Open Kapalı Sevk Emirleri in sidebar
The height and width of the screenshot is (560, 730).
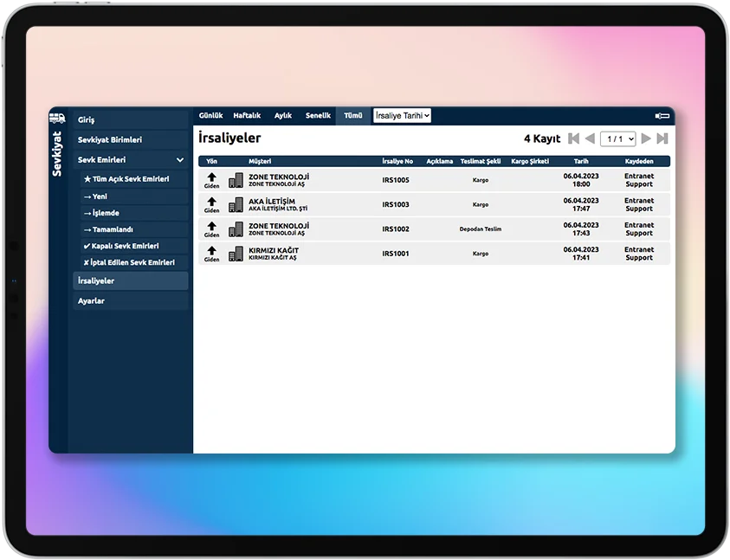coord(126,246)
